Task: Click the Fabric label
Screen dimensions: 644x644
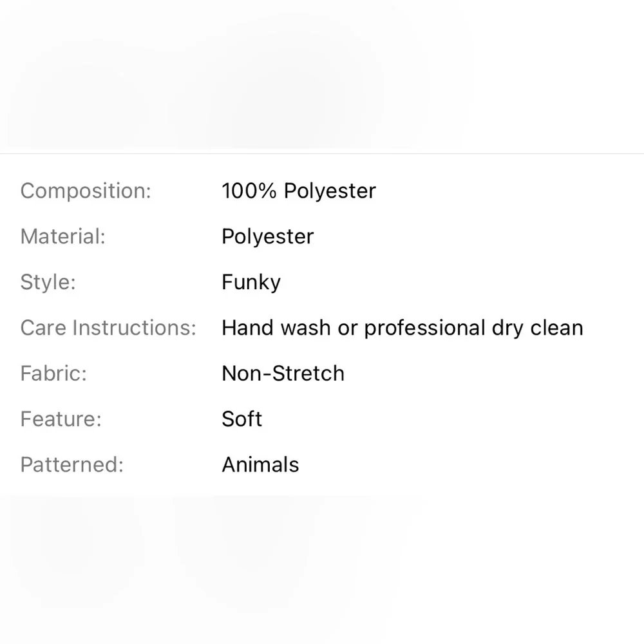Action: 53,374
